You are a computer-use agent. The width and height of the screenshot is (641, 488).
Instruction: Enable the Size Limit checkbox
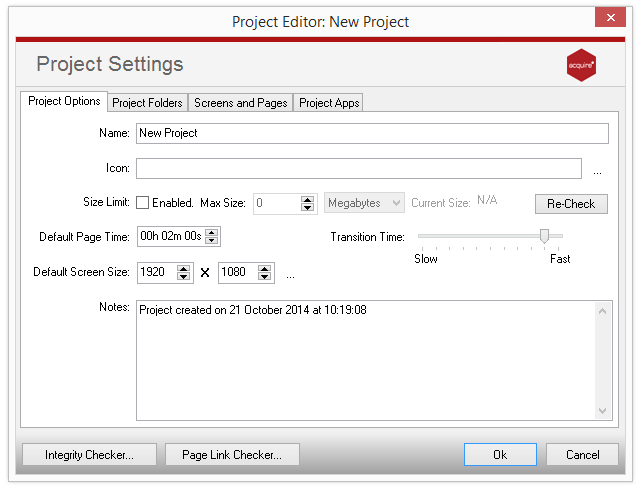coord(142,203)
